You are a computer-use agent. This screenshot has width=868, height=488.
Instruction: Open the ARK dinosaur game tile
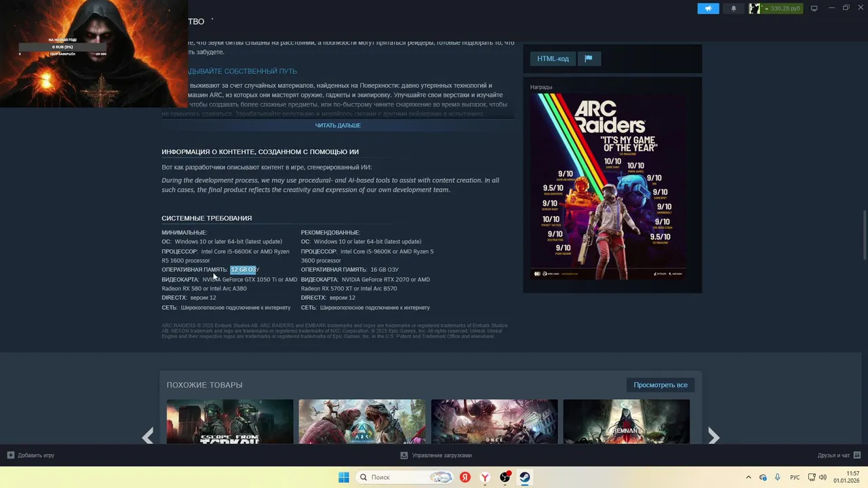tap(362, 422)
